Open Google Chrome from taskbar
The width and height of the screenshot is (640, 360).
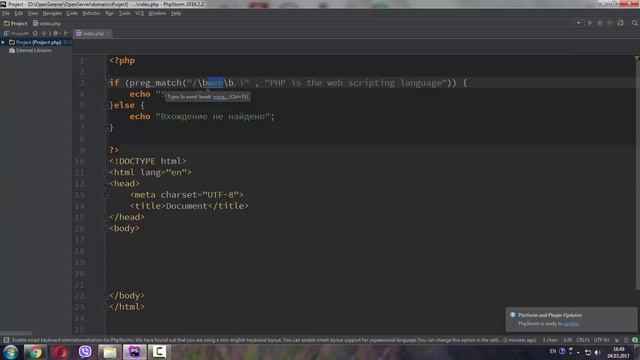(x=35, y=352)
